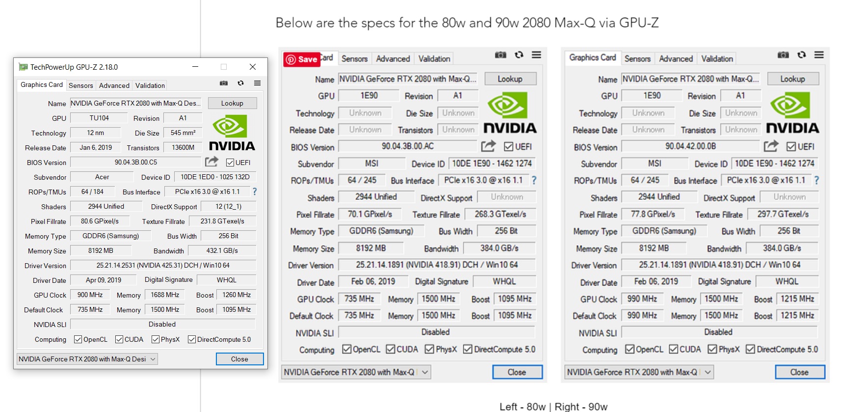Click the question mark beside Bus Interface in 80w panel
The height and width of the screenshot is (412, 868).
tap(534, 180)
